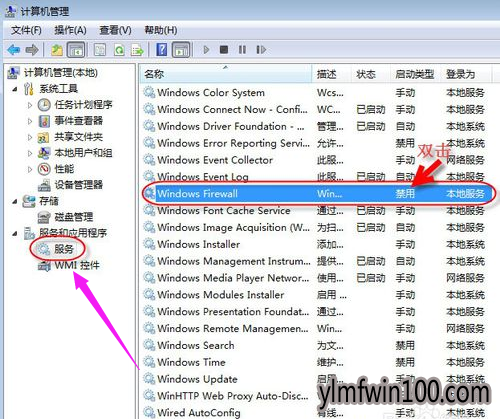The image size is (501, 419).
Task: Select Windows Driver Foundation service row
Action: click(x=231, y=126)
